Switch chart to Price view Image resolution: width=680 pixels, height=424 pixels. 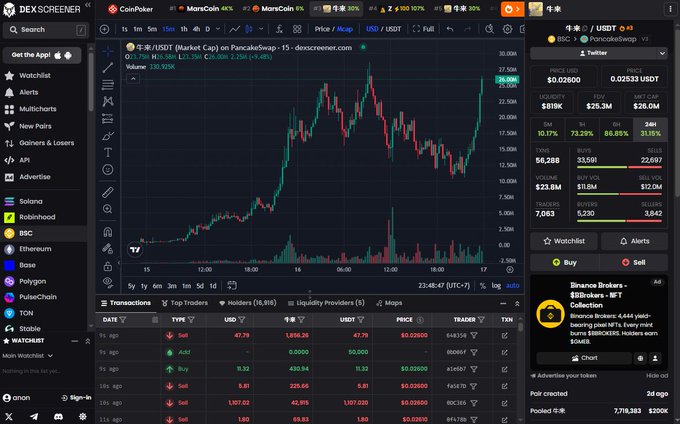point(322,29)
